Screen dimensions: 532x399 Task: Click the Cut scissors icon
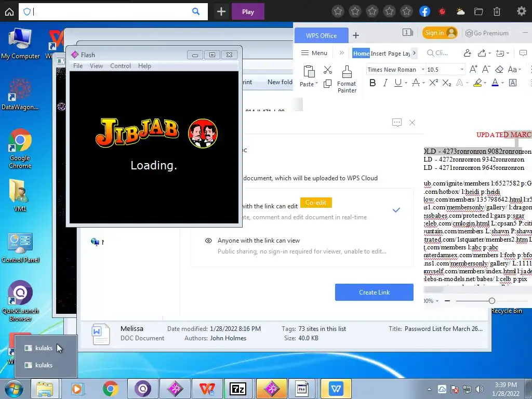[x=327, y=70]
